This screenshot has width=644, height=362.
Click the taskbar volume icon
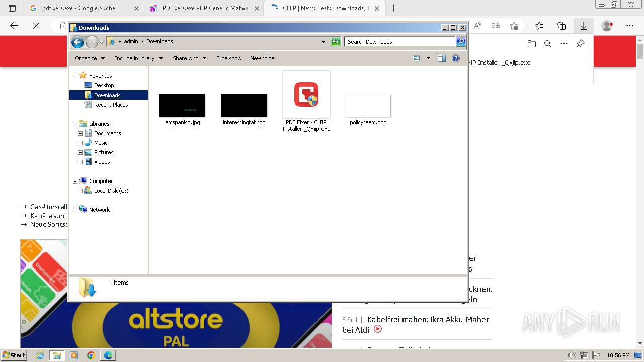572,355
